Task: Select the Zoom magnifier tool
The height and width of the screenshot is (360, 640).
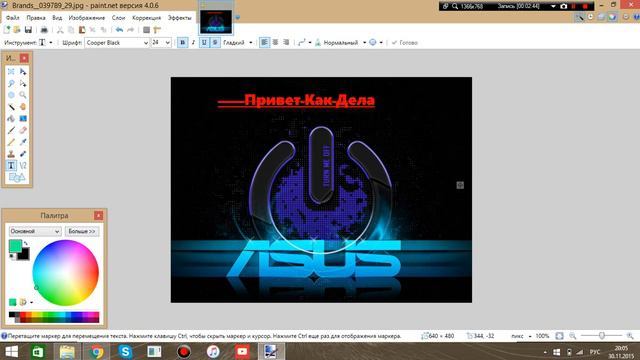Action: [23, 95]
